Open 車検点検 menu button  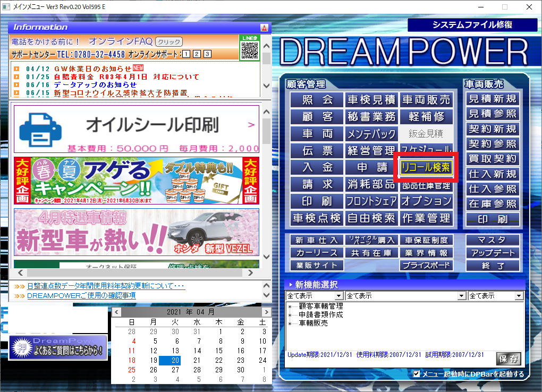coord(317,218)
